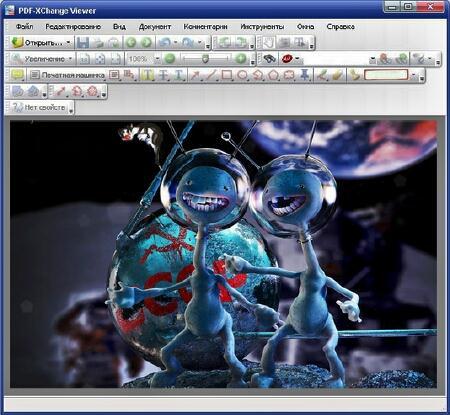Select the Underline text tool
The height and width of the screenshot is (415, 450).
pos(179,75)
